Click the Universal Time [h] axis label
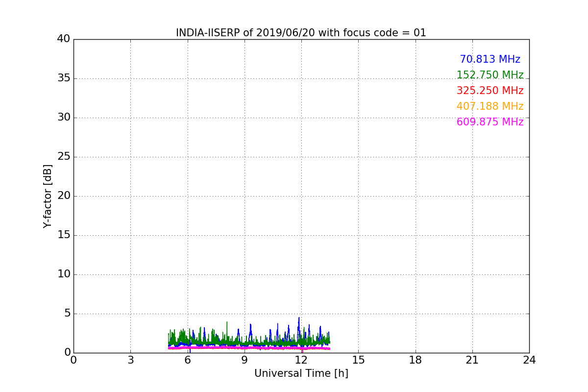The width and height of the screenshot is (588, 392). (301, 373)
